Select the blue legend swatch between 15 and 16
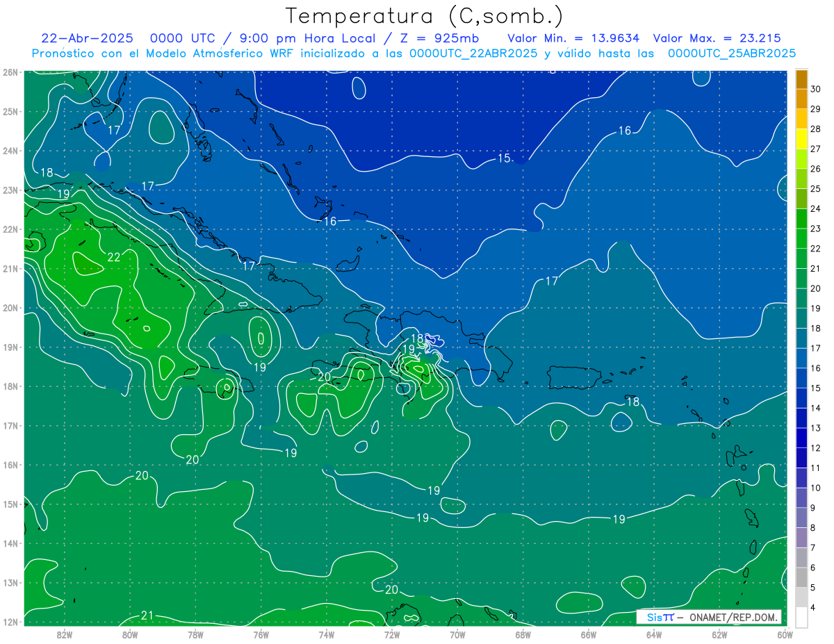The width and height of the screenshot is (834, 644). click(801, 378)
